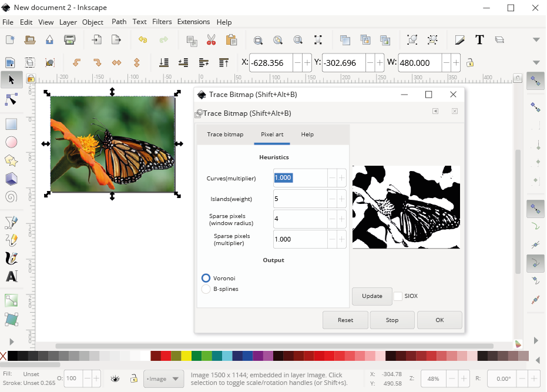This screenshot has width=547, height=392.
Task: Click Update to refresh the trace preview
Action: click(x=372, y=296)
